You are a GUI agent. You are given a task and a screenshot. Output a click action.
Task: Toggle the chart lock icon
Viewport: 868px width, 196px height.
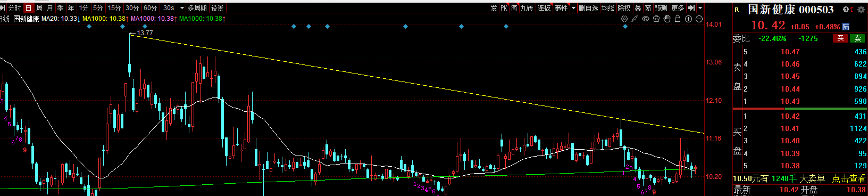pos(678,19)
